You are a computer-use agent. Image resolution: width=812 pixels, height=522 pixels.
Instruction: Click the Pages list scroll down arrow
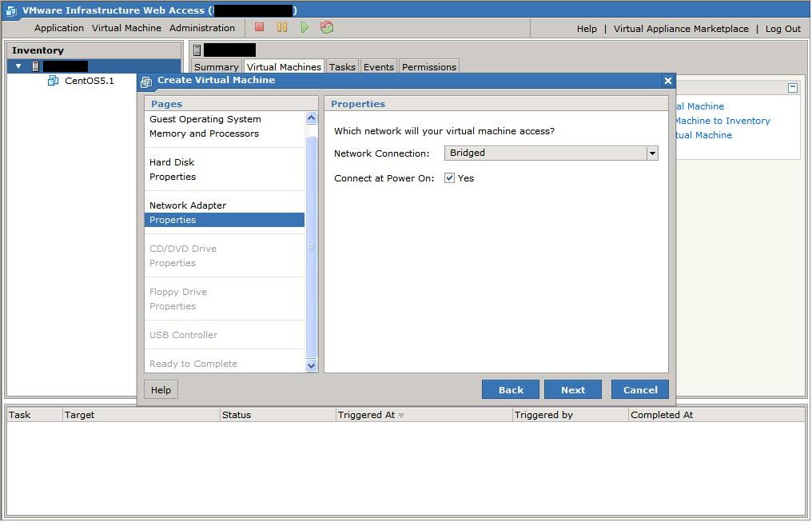pos(311,365)
